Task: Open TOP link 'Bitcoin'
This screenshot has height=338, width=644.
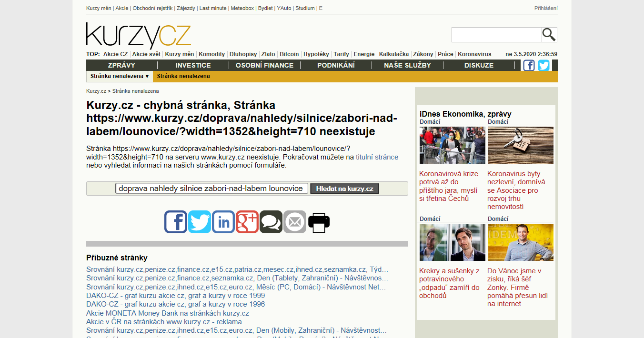Action: tap(289, 54)
